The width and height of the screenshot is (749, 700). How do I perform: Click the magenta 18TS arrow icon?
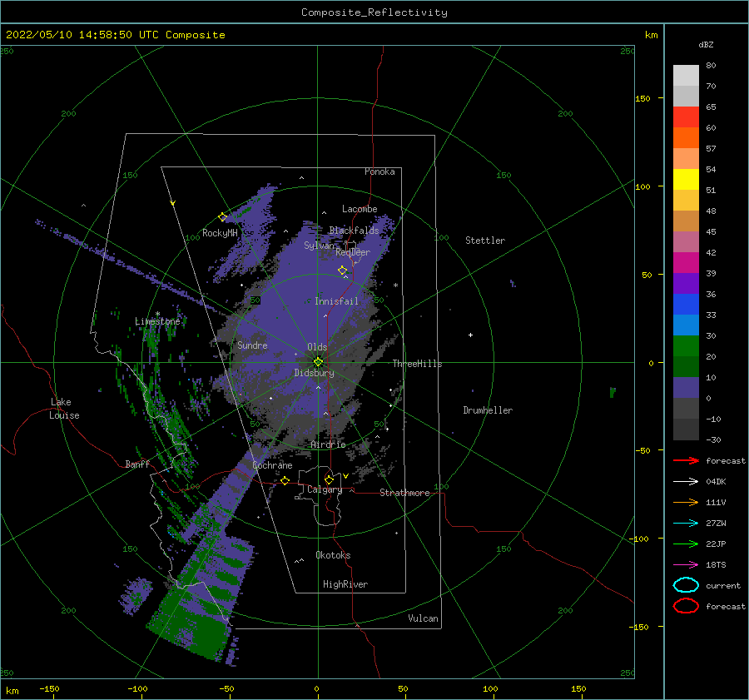click(x=686, y=565)
